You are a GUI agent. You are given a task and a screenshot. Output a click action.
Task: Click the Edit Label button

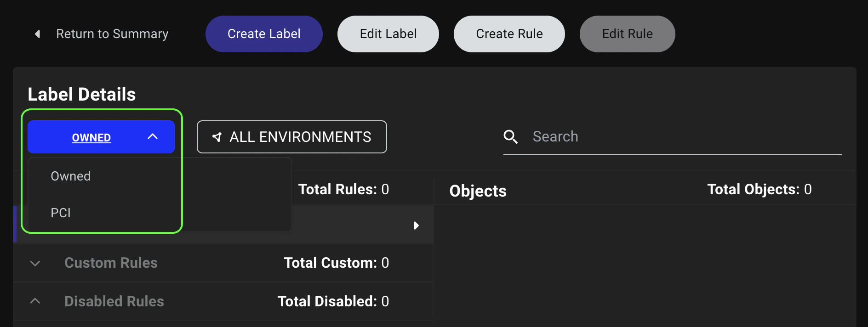pyautogui.click(x=388, y=34)
